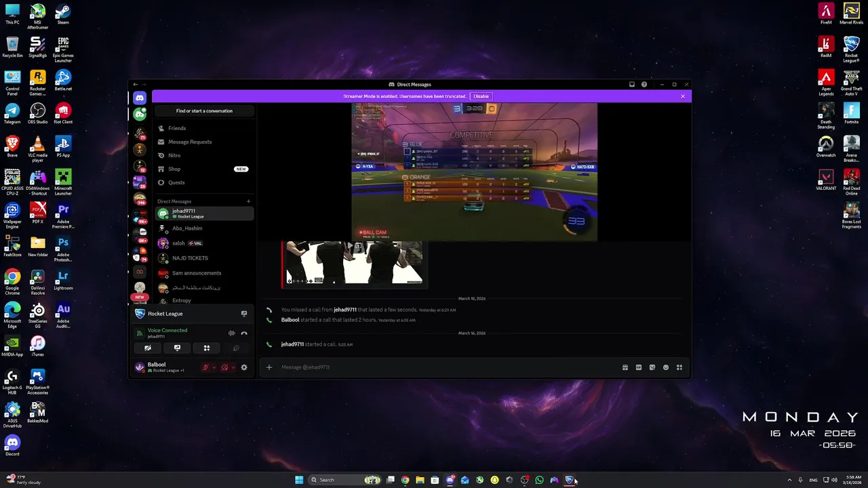
Task: Open Discord from the taskbar
Action: [450, 480]
